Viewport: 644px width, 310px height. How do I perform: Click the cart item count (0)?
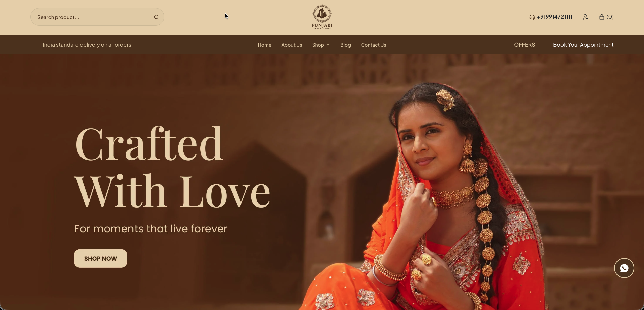click(610, 17)
